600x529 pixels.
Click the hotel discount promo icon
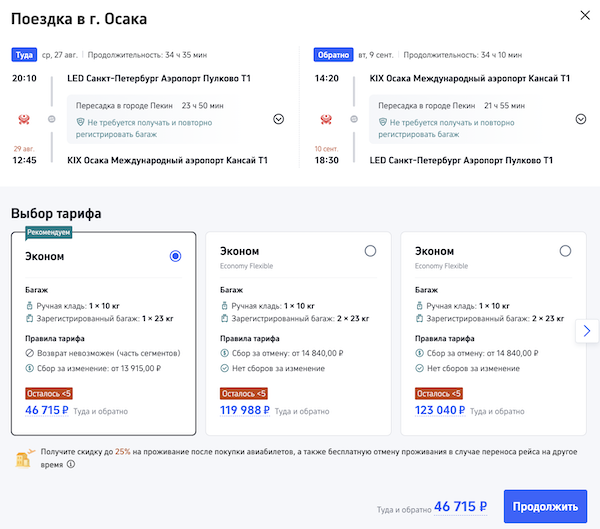point(22,459)
